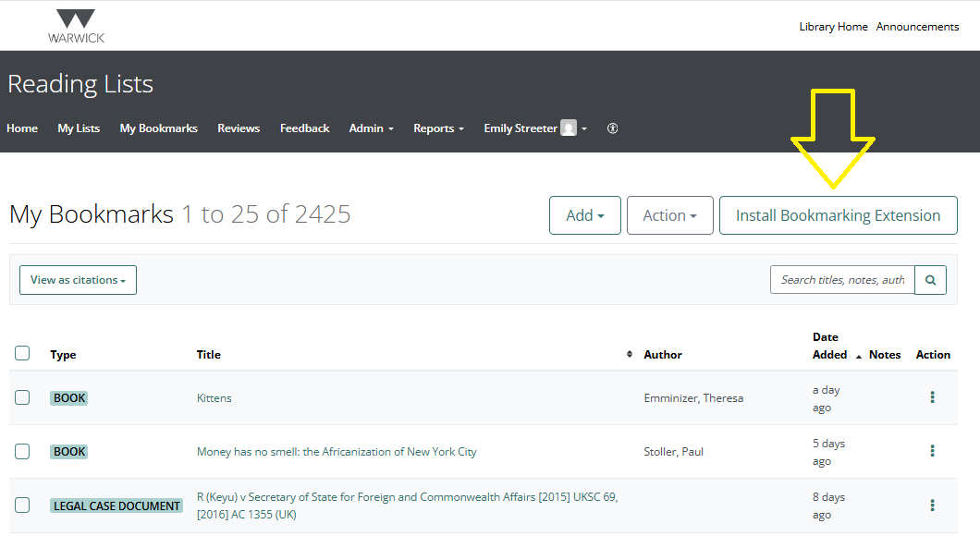Go to the Reviews page
This screenshot has width=980, height=536.
click(x=239, y=128)
